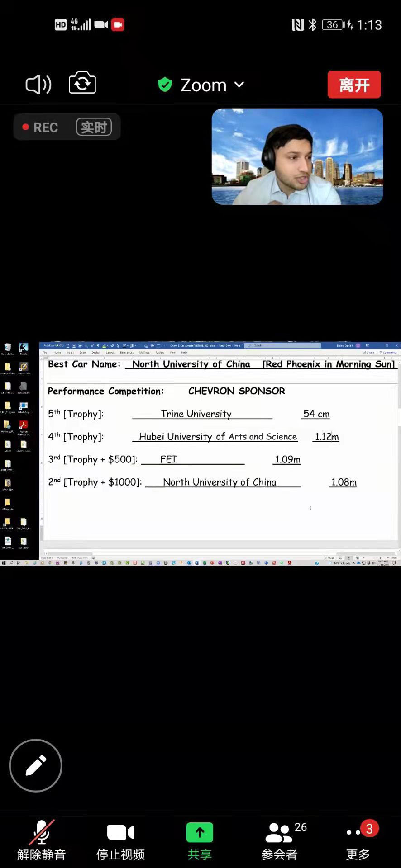The height and width of the screenshot is (868, 401).
Task: Open the More (更多) menu
Action: [358, 840]
